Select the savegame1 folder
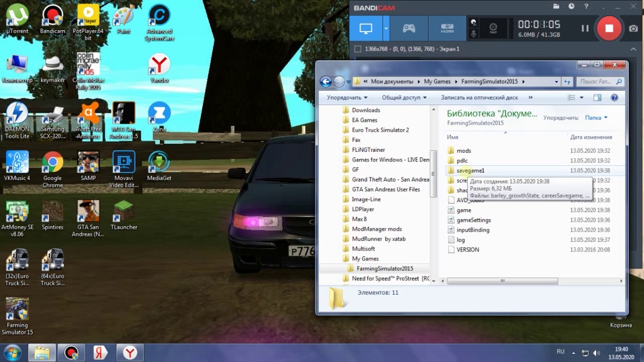The width and height of the screenshot is (644, 362). coord(470,170)
